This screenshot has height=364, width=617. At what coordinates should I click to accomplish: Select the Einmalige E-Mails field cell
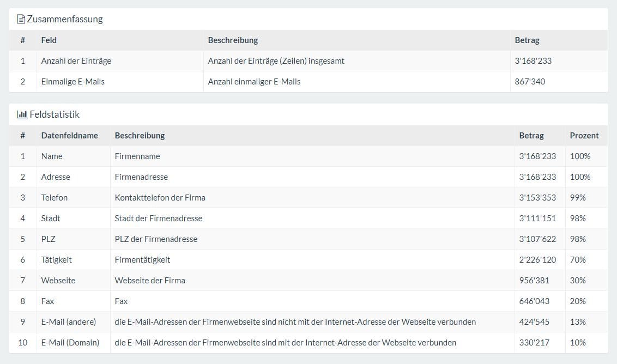pyautogui.click(x=72, y=81)
